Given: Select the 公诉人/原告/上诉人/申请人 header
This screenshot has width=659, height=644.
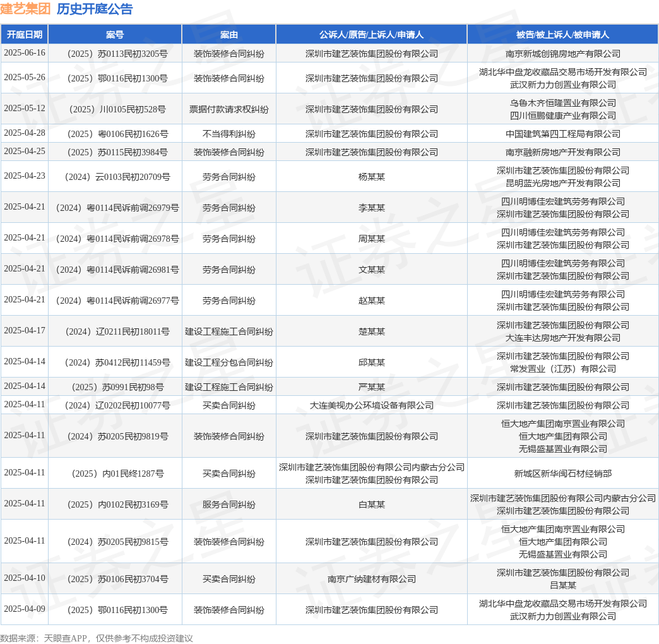Looking at the screenshot, I should [372, 35].
